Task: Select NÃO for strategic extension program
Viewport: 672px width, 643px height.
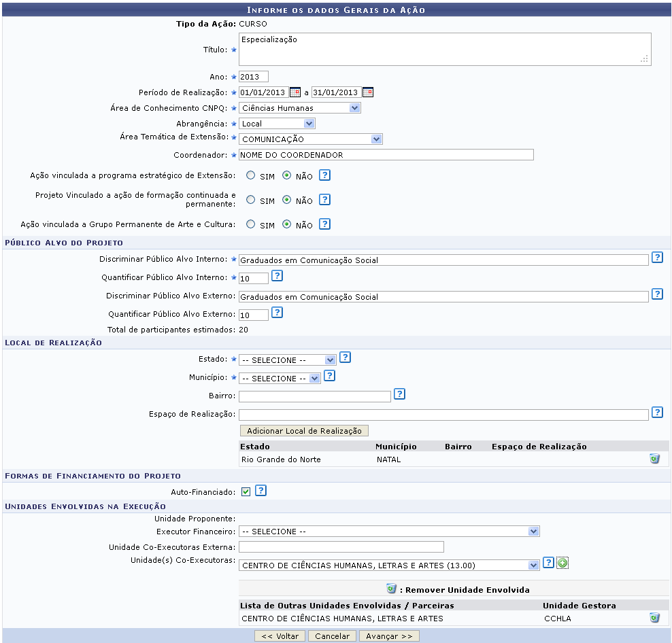Action: tap(287, 175)
